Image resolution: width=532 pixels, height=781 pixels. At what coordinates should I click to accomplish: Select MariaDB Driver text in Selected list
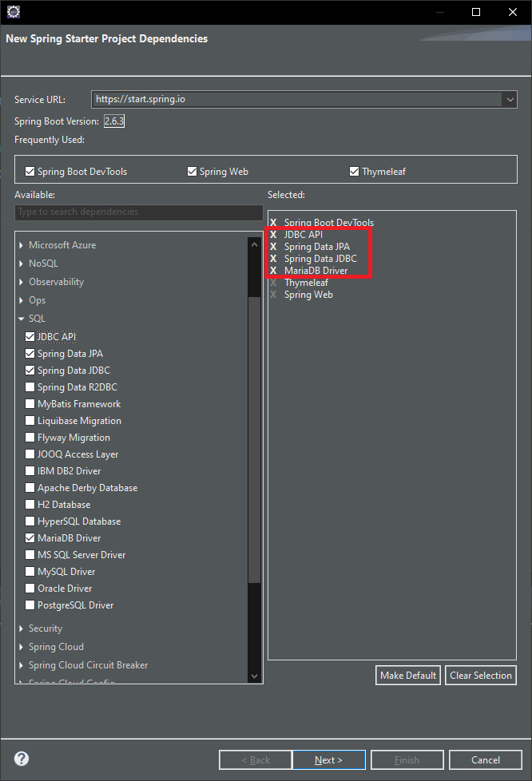click(x=316, y=271)
